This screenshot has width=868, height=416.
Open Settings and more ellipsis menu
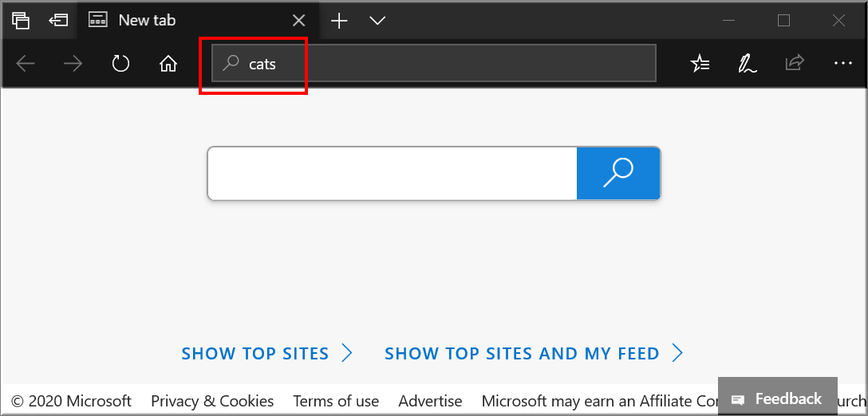click(842, 64)
